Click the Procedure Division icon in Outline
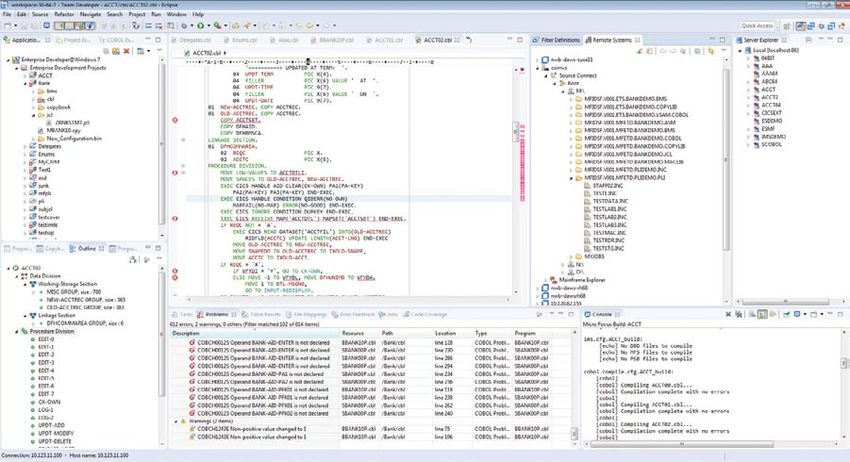 coord(24,331)
